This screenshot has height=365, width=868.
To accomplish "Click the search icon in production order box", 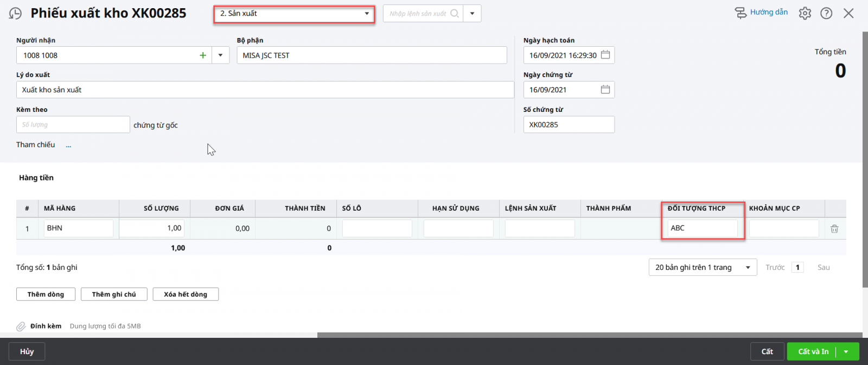I will (x=455, y=14).
